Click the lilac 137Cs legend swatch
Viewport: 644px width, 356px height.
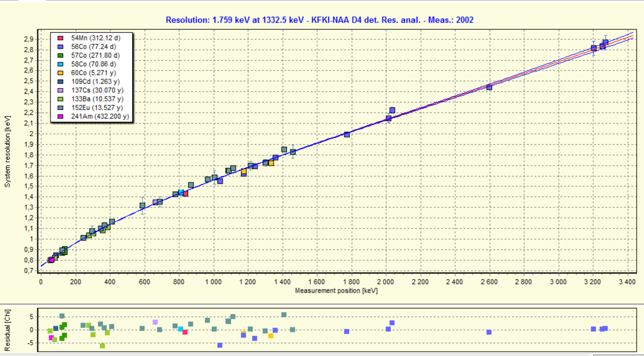pyautogui.click(x=60, y=90)
